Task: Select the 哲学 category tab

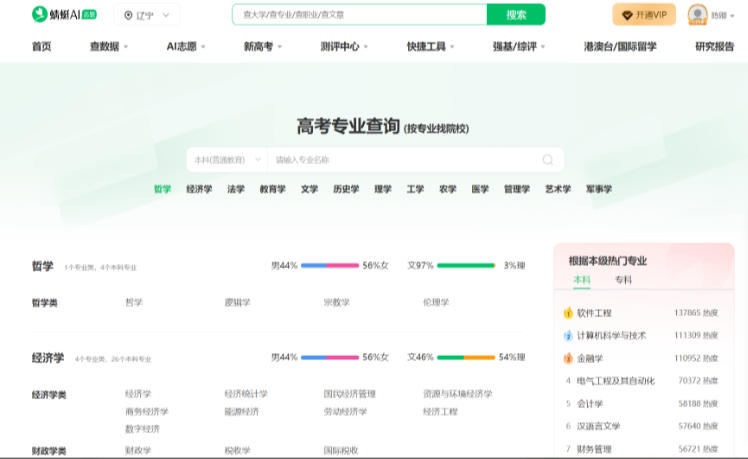Action: click(162, 189)
